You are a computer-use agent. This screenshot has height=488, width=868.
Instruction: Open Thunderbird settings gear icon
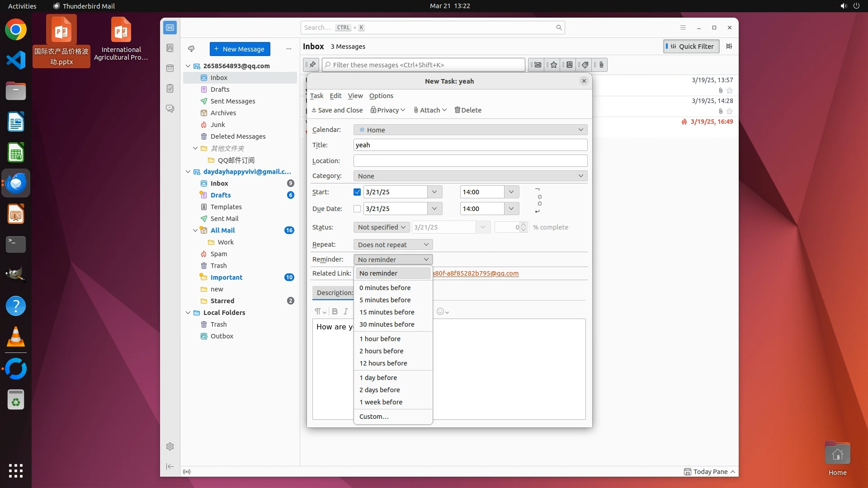click(x=170, y=446)
